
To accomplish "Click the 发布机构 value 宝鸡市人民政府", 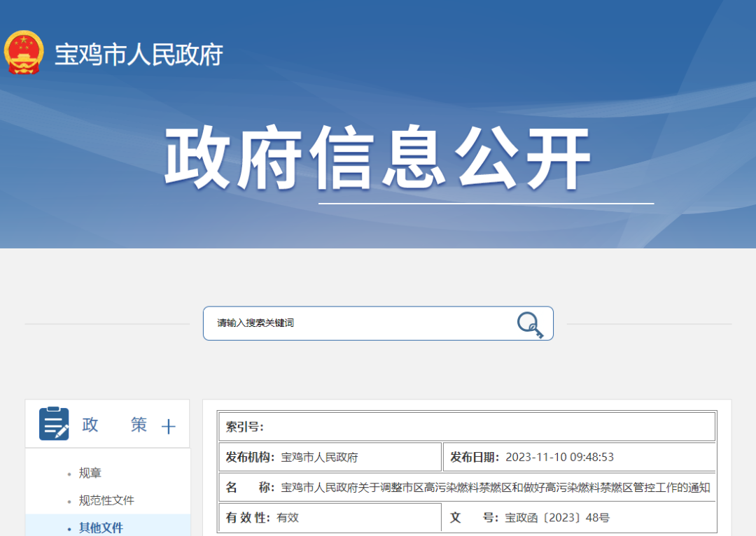I will point(319,458).
